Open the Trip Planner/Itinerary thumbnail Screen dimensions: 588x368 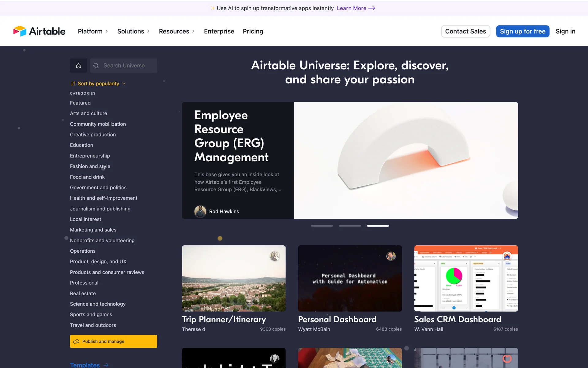(234, 278)
